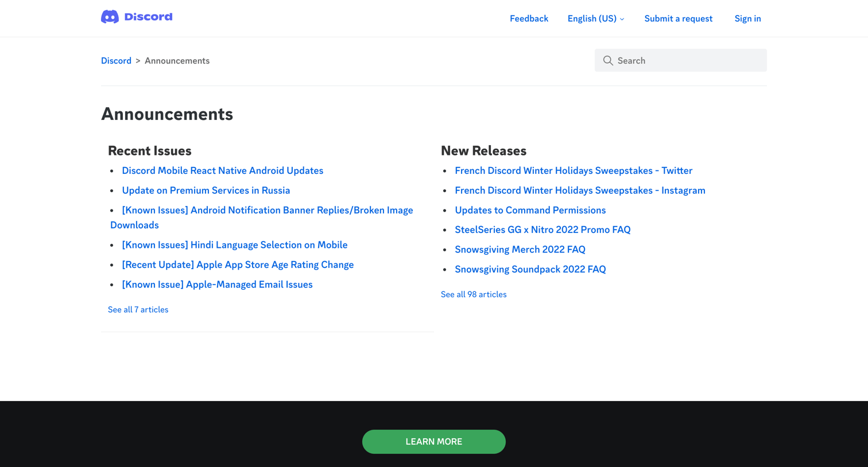Image resolution: width=868 pixels, height=467 pixels.
Task: Open the Feedback page
Action: (x=529, y=18)
